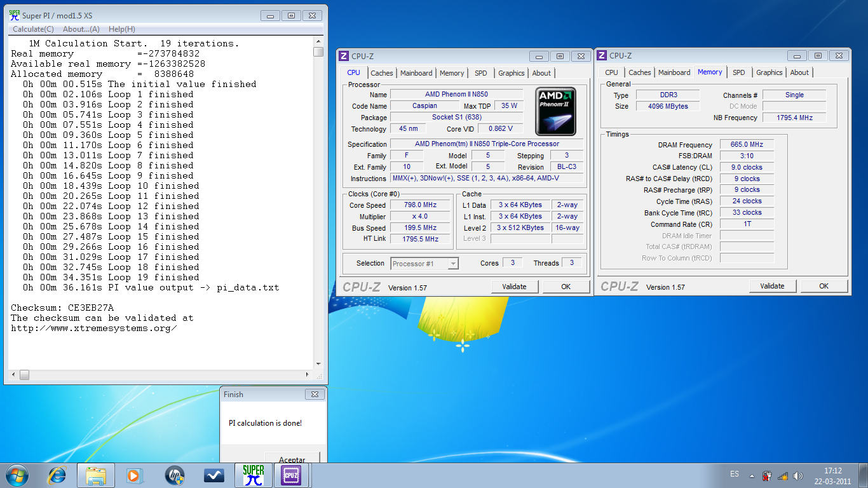The height and width of the screenshot is (488, 868).
Task: Open the blue checkmark taskbar app
Action: pyautogui.click(x=214, y=475)
